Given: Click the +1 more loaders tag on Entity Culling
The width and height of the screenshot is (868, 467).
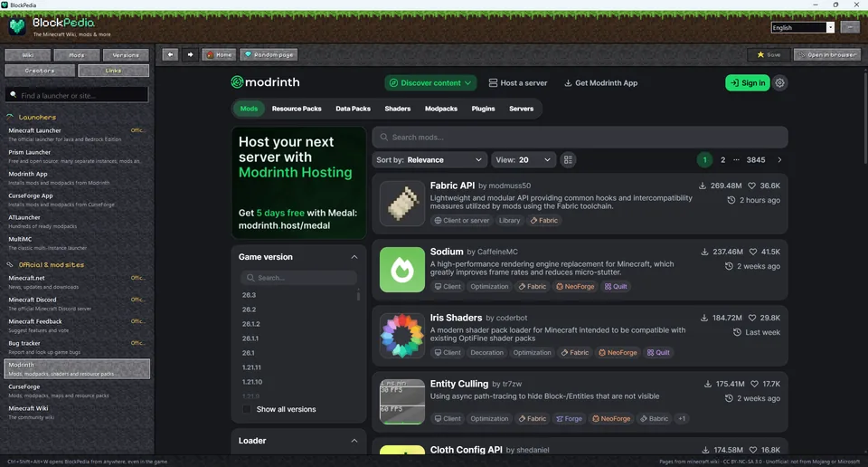Looking at the screenshot, I should pos(682,419).
